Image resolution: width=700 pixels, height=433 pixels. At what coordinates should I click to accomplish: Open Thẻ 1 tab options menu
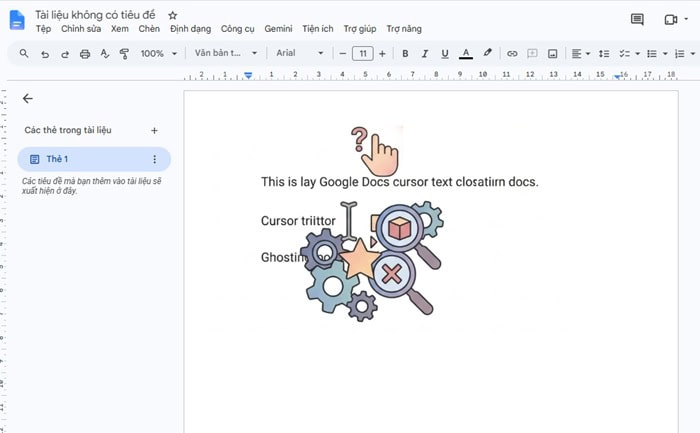[x=154, y=159]
